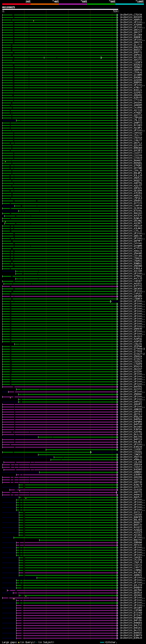This screenshot has width=146, height=644.
Task: Open hit UniRef100_B6K591
Action: tap(131, 387)
